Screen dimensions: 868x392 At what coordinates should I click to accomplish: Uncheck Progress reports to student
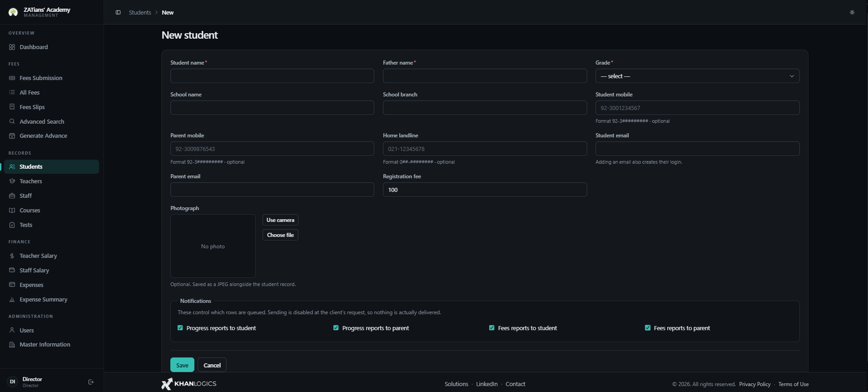(x=180, y=328)
